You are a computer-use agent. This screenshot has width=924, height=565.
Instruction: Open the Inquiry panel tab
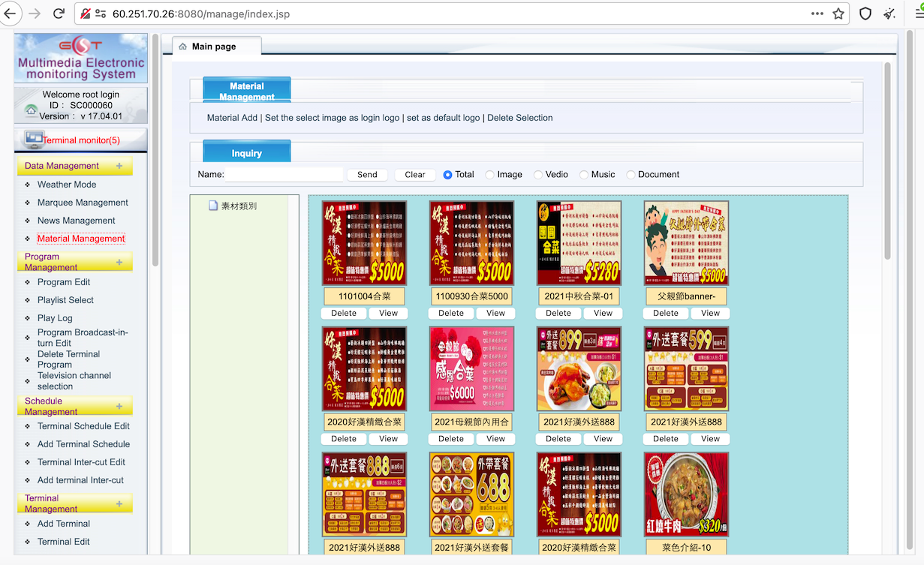[x=247, y=152]
